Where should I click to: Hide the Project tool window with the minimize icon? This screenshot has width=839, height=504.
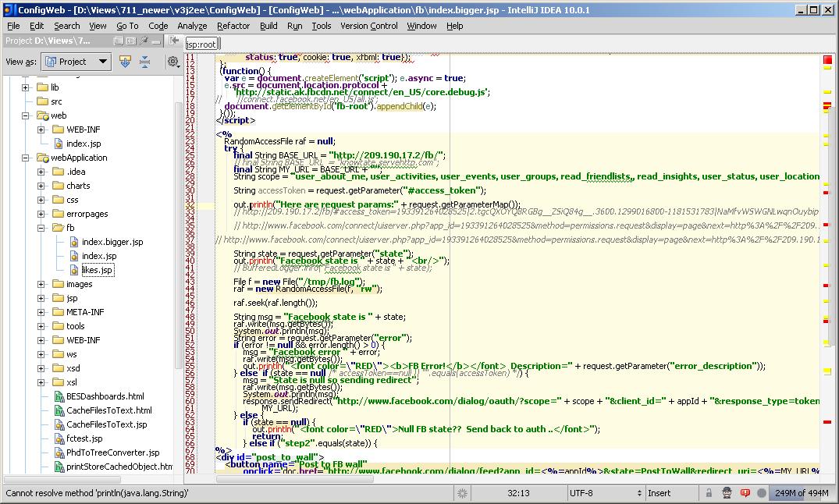click(x=156, y=41)
